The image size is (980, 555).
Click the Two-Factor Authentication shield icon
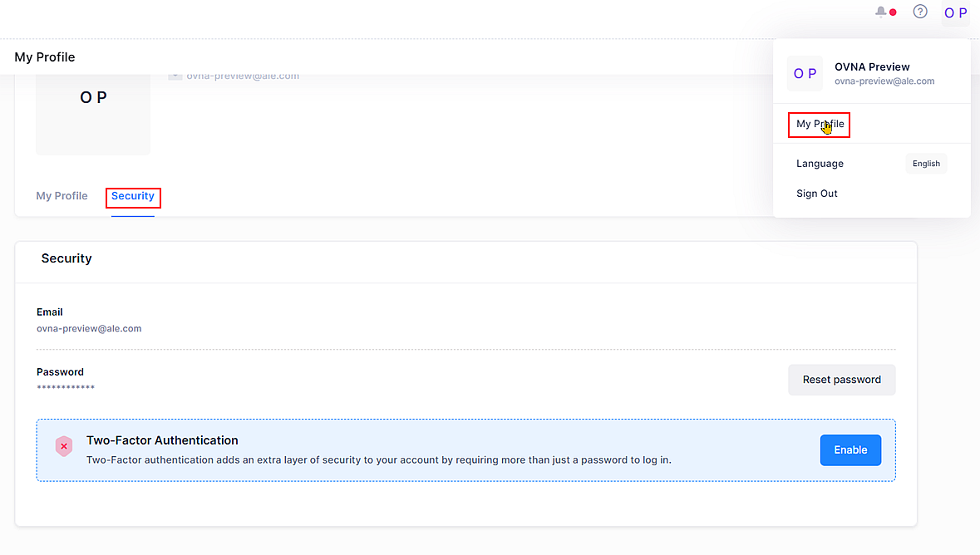coord(64,446)
